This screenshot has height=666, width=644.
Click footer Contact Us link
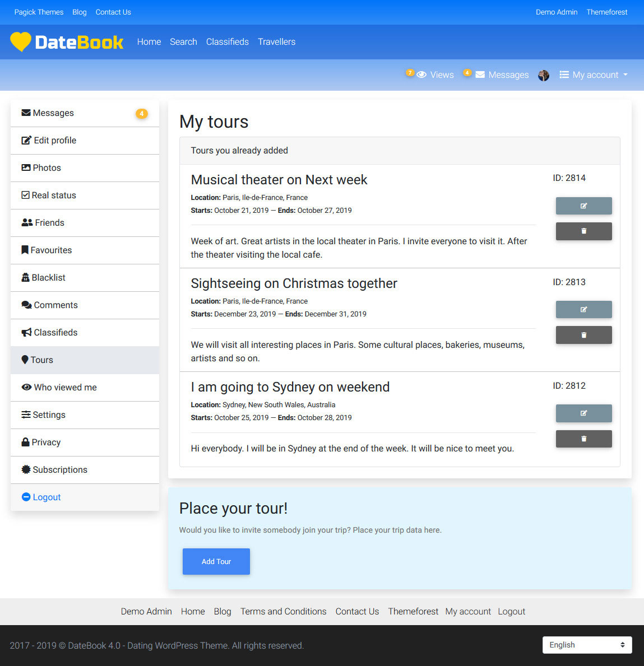[357, 611]
